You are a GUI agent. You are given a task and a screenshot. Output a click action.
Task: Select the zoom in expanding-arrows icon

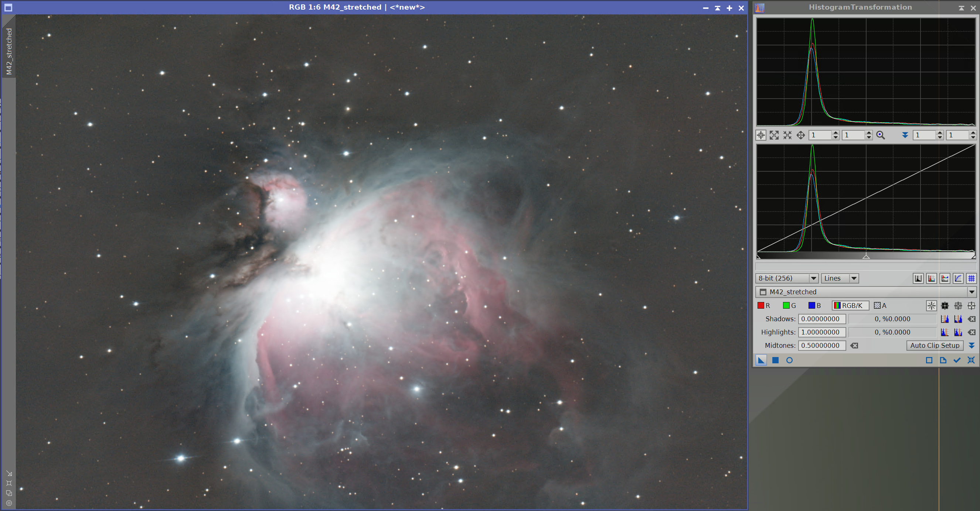pos(774,135)
